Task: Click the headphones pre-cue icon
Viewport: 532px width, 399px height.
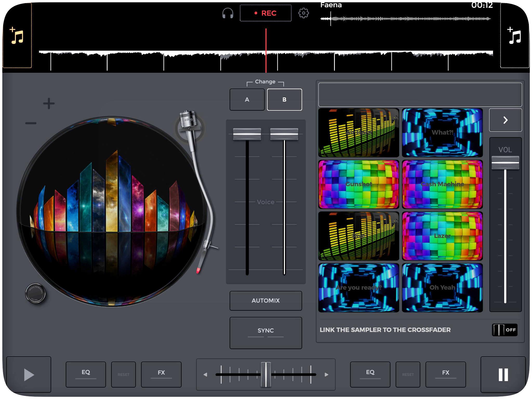Action: click(228, 13)
